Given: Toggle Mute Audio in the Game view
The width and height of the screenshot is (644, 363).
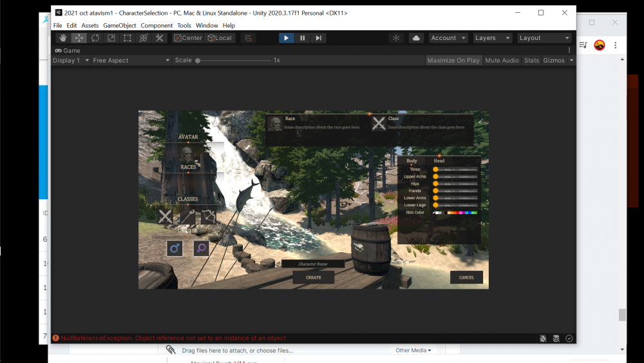Looking at the screenshot, I should tap(502, 61).
